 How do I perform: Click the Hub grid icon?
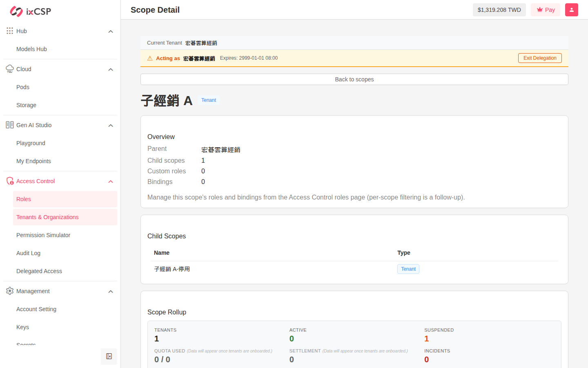tap(10, 31)
